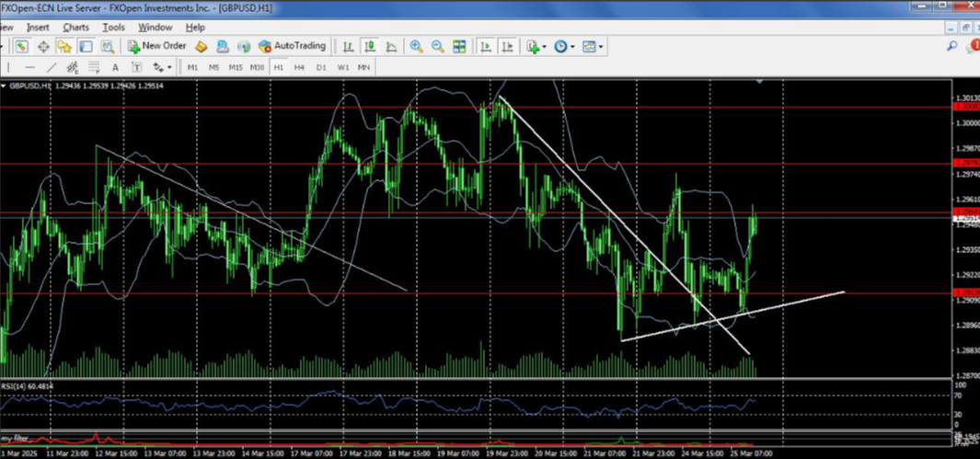Minimize the inner chart window

pos(951,28)
